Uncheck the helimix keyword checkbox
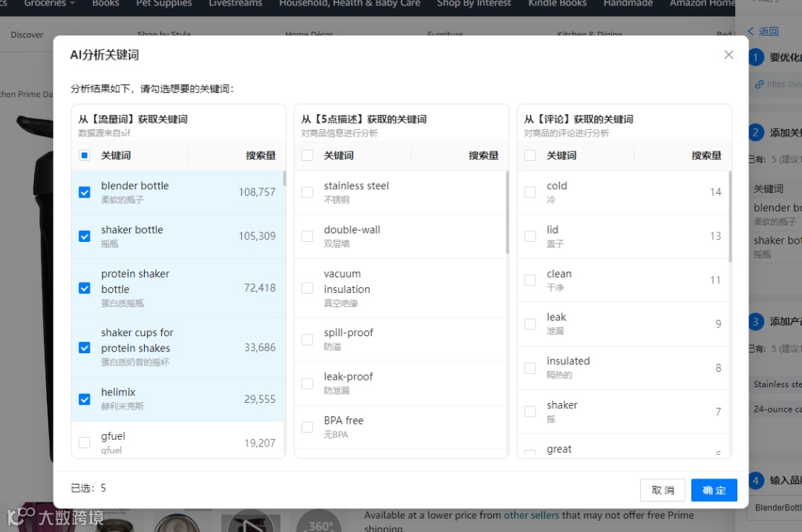This screenshot has height=532, width=802. pos(84,398)
